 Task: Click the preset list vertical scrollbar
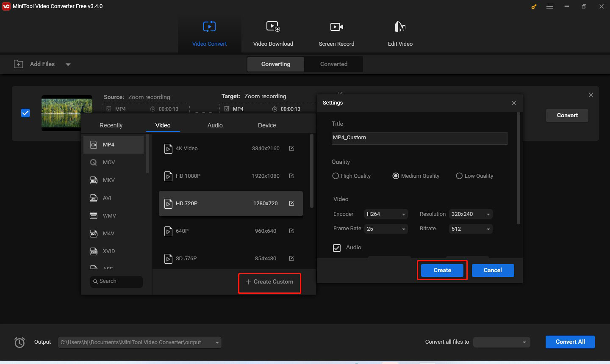click(312, 171)
